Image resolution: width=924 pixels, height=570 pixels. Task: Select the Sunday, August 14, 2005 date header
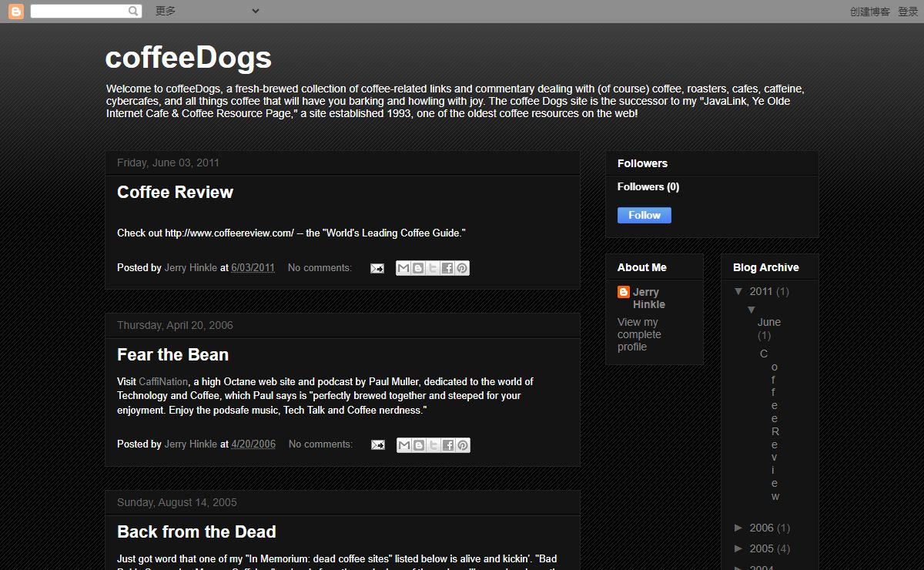(177, 502)
